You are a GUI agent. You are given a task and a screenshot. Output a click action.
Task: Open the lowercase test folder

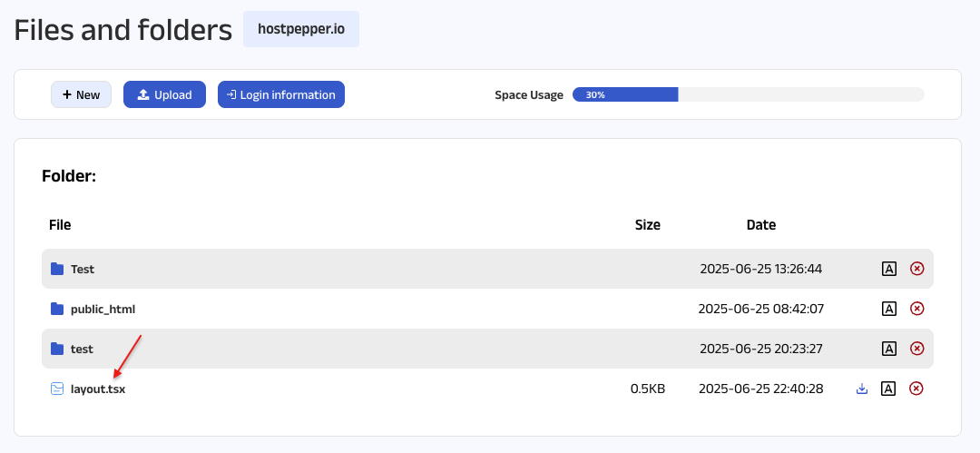pyautogui.click(x=82, y=349)
